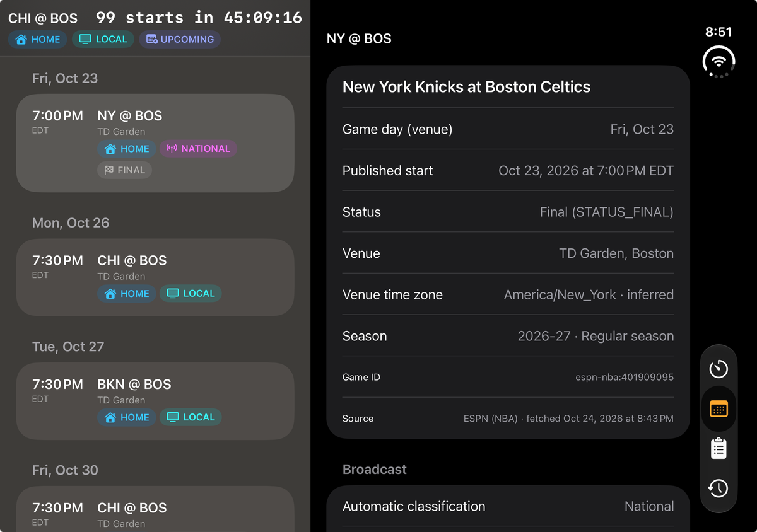This screenshot has height=532, width=757.
Task: Click the 'Fri, Oct 30' date header
Action: (65, 470)
